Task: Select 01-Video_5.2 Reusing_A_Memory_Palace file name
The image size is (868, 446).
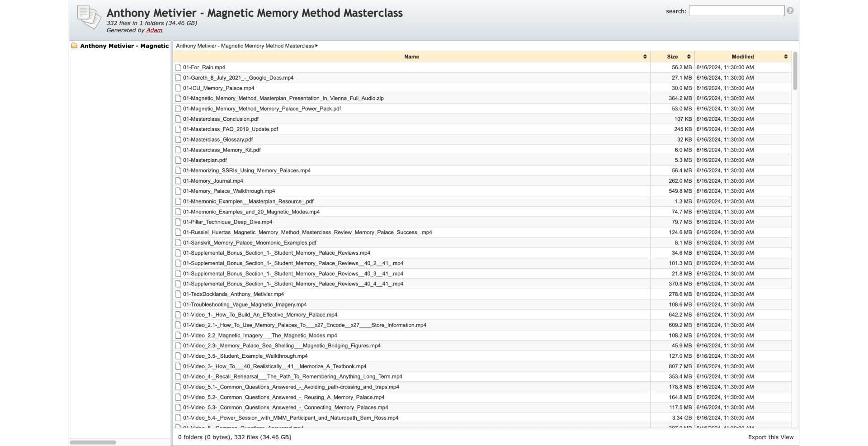Action: pyautogui.click(x=284, y=398)
